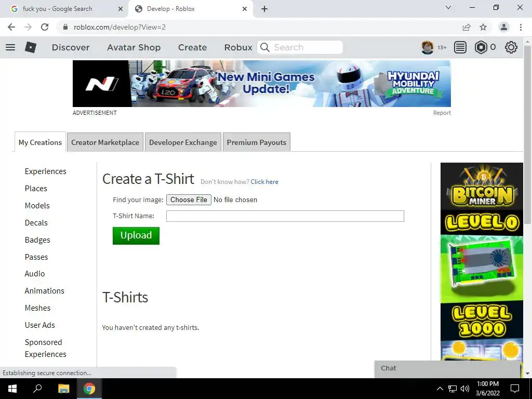Screen dimensions: 532x399
Task: Switch to the Google Search browser tab
Action: 63,9
